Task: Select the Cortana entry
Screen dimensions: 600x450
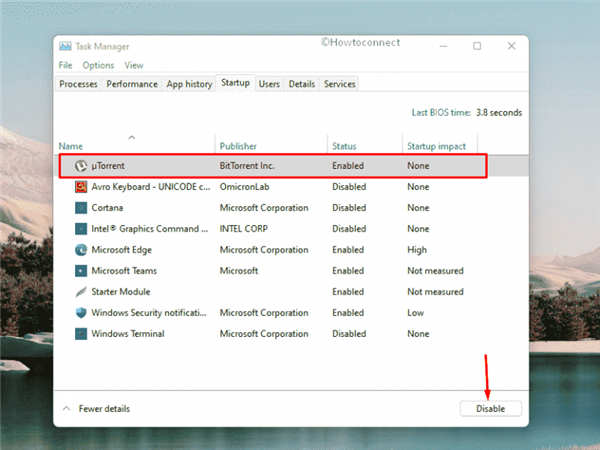Action: [107, 208]
